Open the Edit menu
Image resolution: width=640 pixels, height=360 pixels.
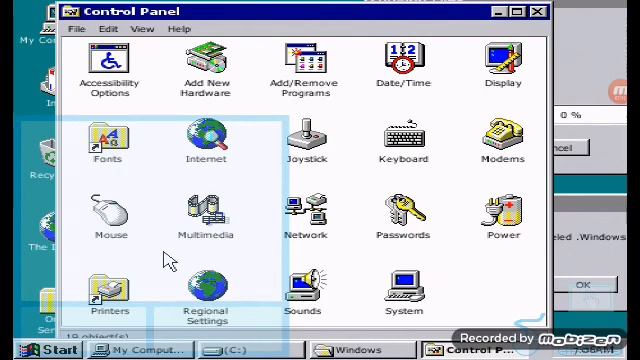click(108, 29)
